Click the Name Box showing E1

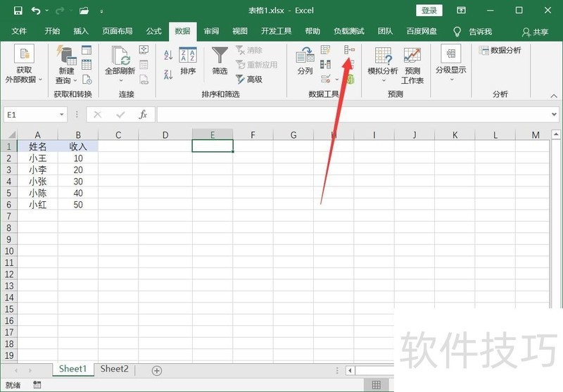coord(31,115)
